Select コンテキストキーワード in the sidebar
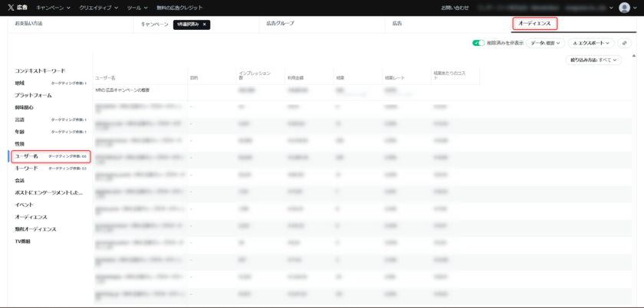 tap(40, 71)
